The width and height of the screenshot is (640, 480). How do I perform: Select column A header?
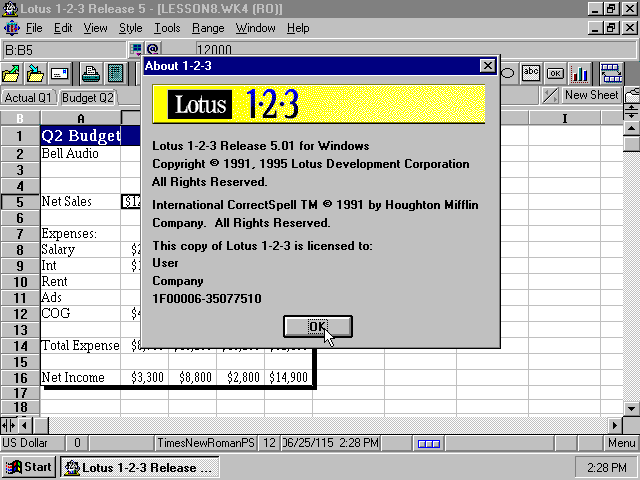tap(81, 118)
